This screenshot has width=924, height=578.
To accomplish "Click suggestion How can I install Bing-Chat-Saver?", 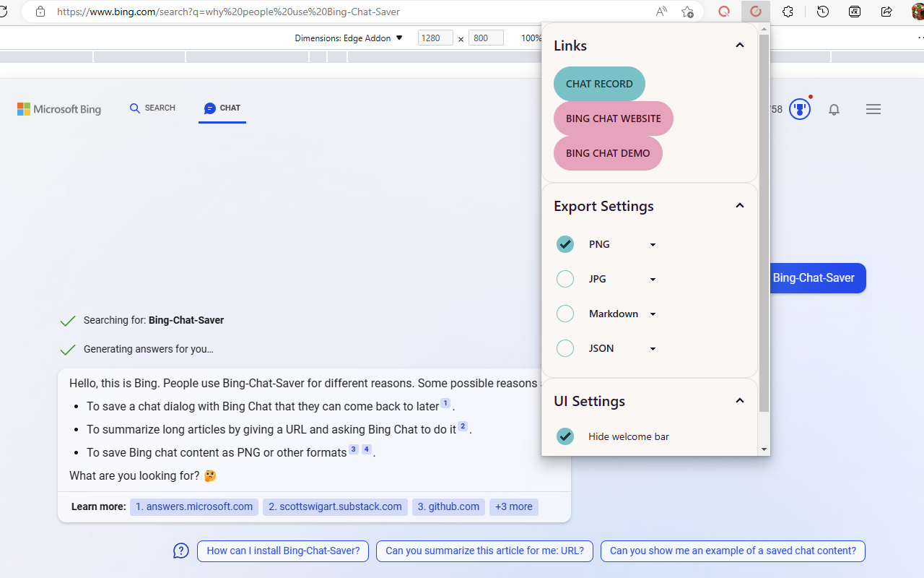I will pyautogui.click(x=283, y=551).
